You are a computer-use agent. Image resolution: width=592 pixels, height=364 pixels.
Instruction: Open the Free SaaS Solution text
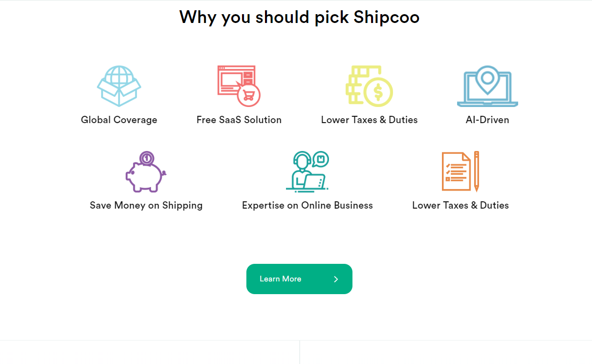coord(239,120)
